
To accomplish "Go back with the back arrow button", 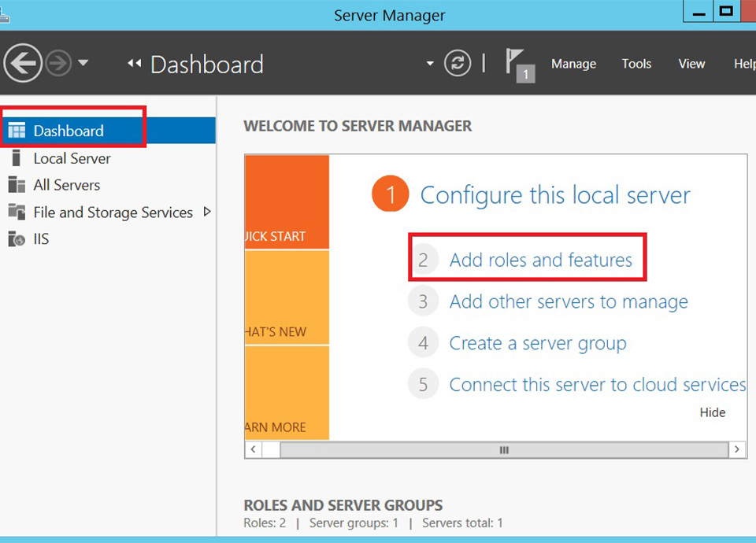I will (x=23, y=63).
